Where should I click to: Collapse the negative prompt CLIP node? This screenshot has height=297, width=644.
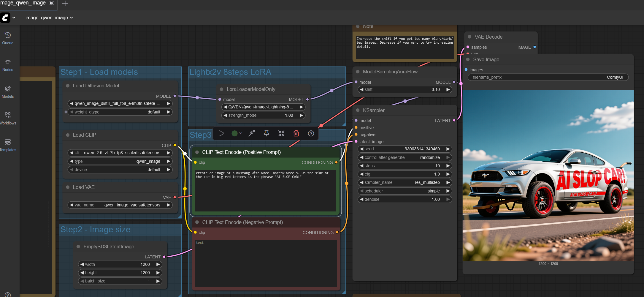(x=197, y=222)
